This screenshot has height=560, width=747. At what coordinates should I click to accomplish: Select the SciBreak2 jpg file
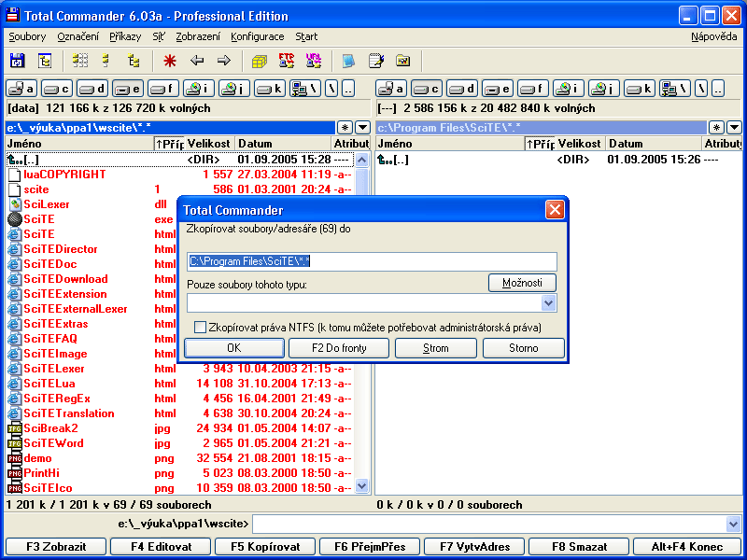[180, 428]
